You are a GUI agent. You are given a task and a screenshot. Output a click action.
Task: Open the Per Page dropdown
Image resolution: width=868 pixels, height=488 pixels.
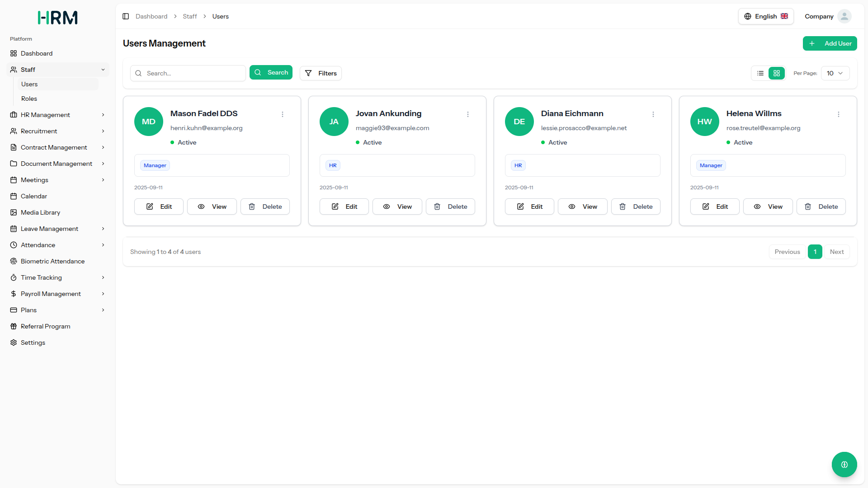tap(835, 73)
